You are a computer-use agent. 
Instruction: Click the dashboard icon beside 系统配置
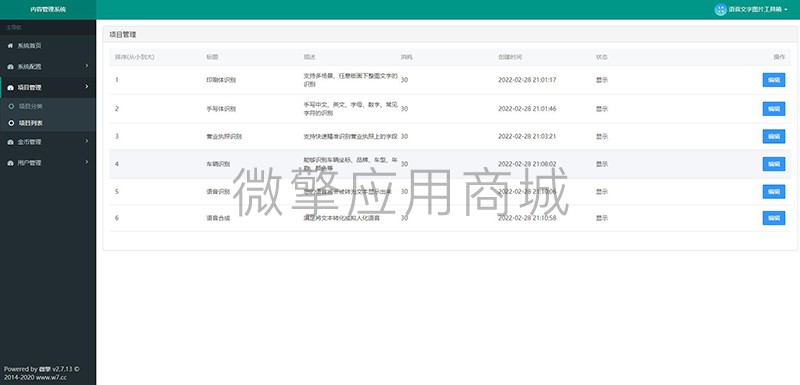point(10,67)
